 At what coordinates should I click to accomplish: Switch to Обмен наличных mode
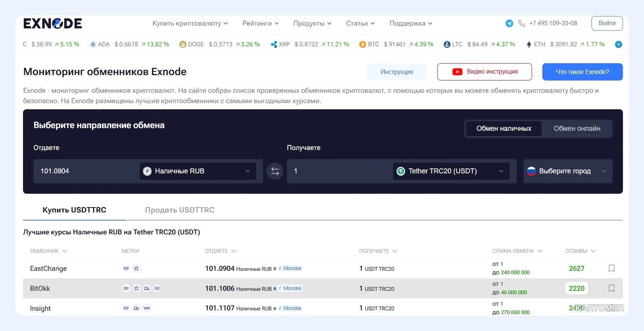[504, 128]
